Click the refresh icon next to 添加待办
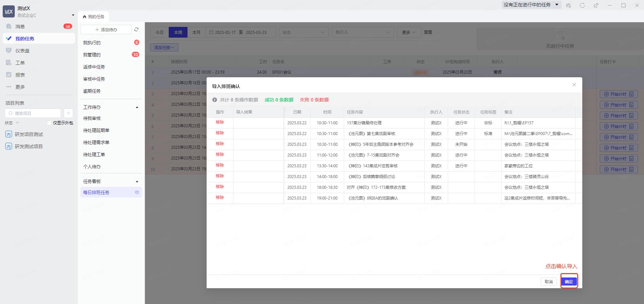This screenshot has width=644, height=304. coord(136,30)
